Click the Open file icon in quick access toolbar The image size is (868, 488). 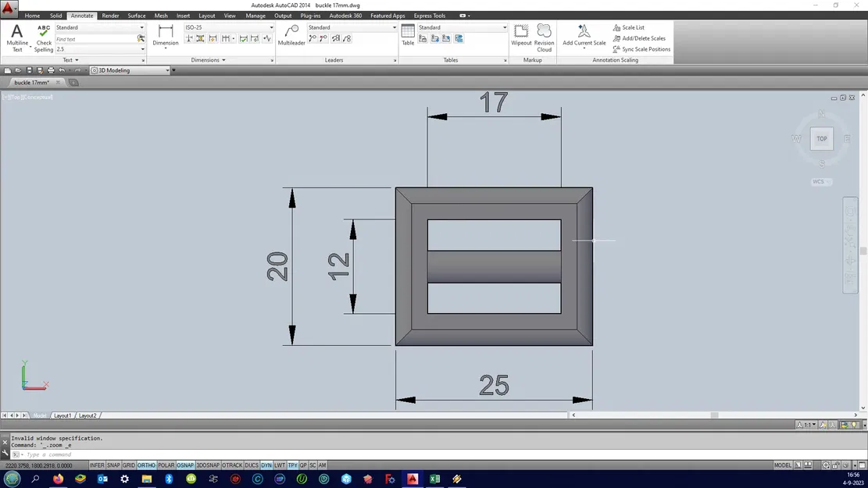coord(18,70)
